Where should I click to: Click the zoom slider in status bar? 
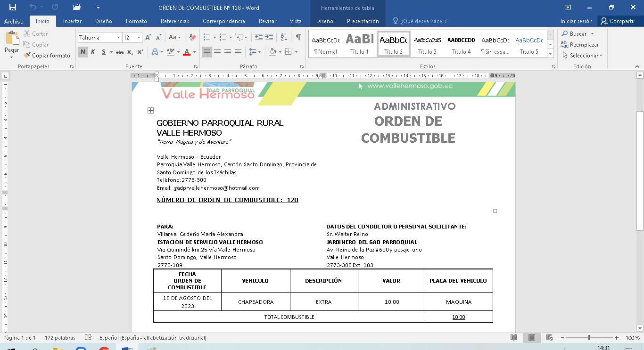pos(589,338)
